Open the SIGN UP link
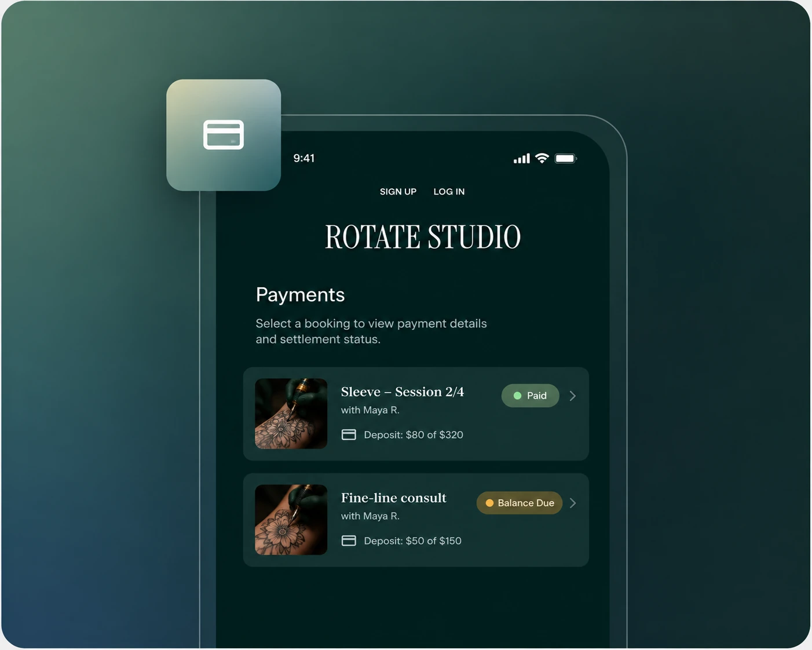The image size is (812, 650). point(398,192)
